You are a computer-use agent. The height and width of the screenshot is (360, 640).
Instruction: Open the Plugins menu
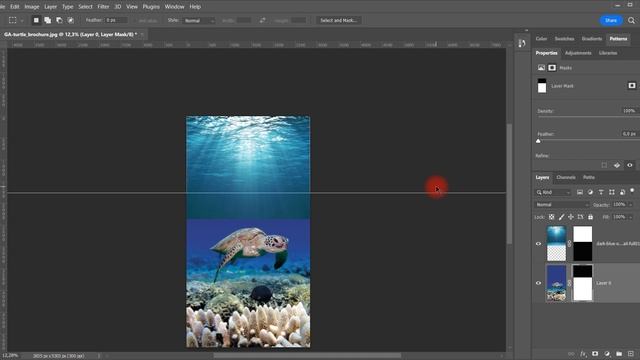[151, 7]
